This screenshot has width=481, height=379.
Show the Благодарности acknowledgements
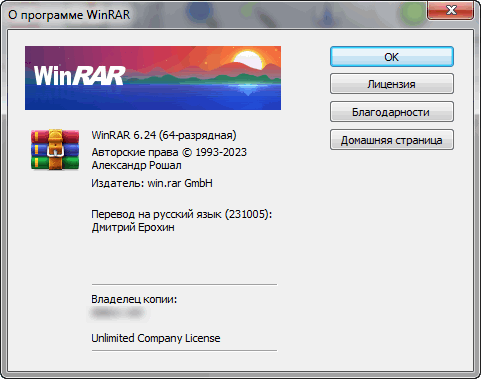392,112
